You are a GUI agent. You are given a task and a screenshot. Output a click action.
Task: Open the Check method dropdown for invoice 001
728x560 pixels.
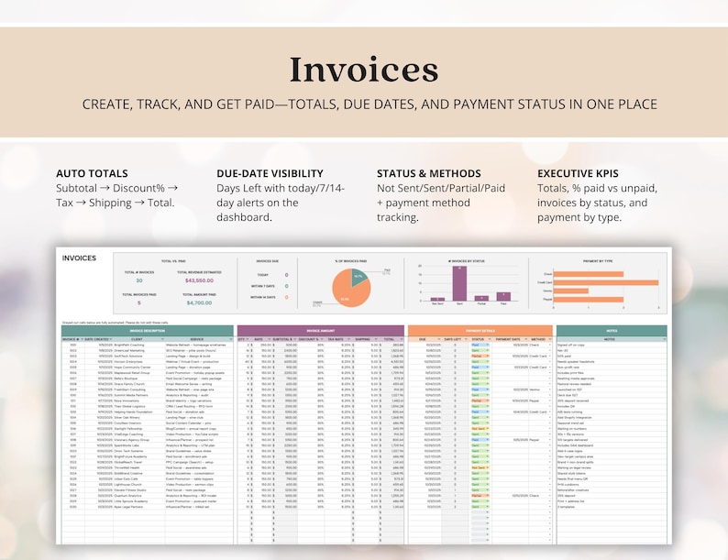point(550,345)
